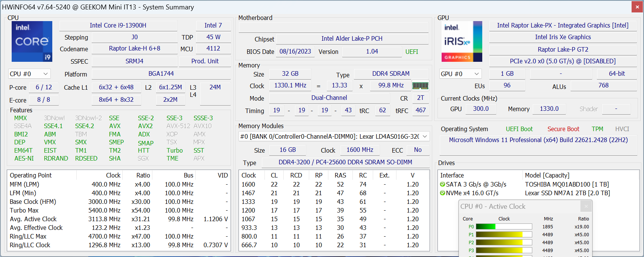Click the E-core count 8 / 8

(x=44, y=100)
